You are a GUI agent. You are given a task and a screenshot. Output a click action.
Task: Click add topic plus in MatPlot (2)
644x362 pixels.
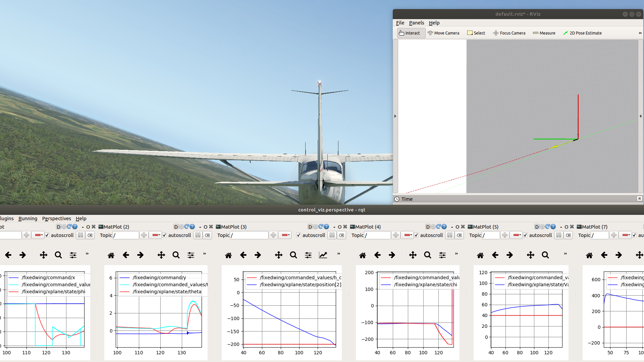pos(144,235)
